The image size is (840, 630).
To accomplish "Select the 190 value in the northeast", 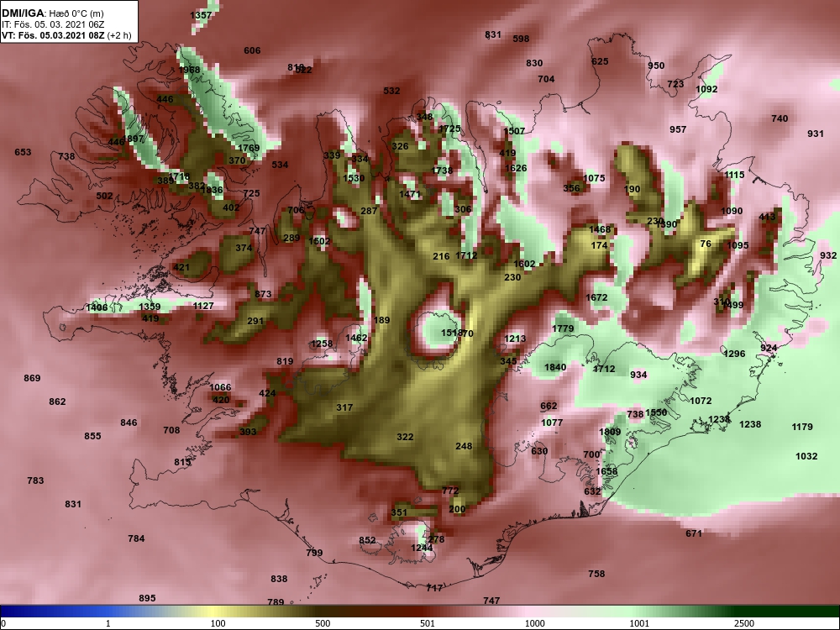I will 633,188.
